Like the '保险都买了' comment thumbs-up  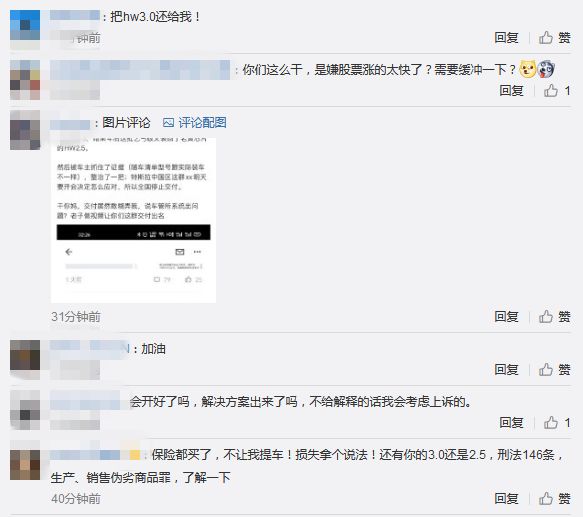(554, 498)
